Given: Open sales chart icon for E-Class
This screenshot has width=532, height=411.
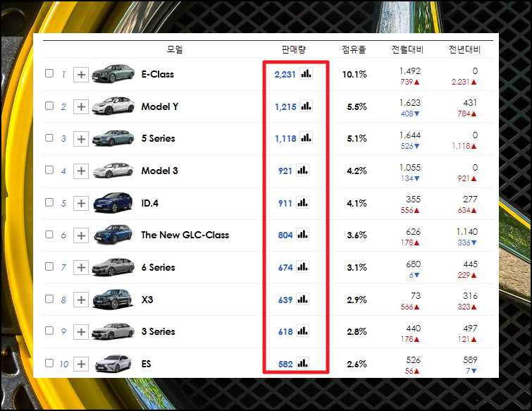Looking at the screenshot, I should [306, 73].
